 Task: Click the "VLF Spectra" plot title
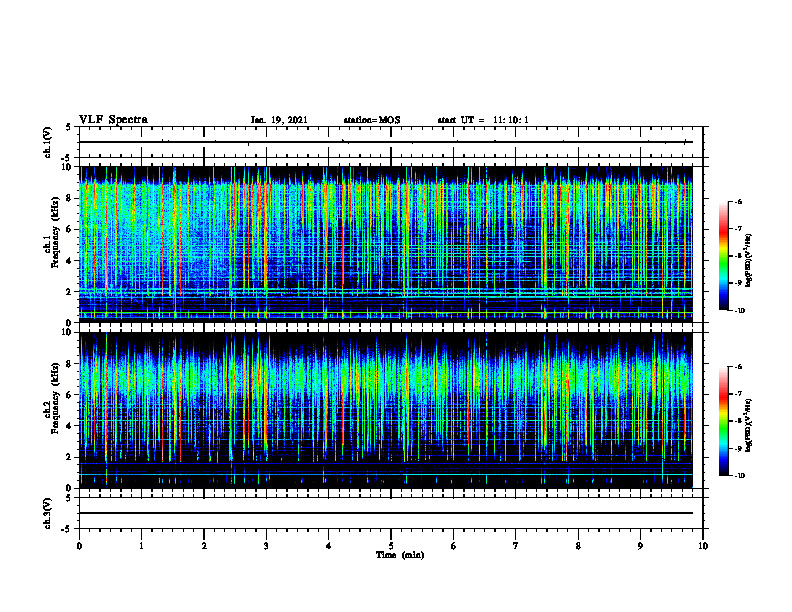pos(113,120)
